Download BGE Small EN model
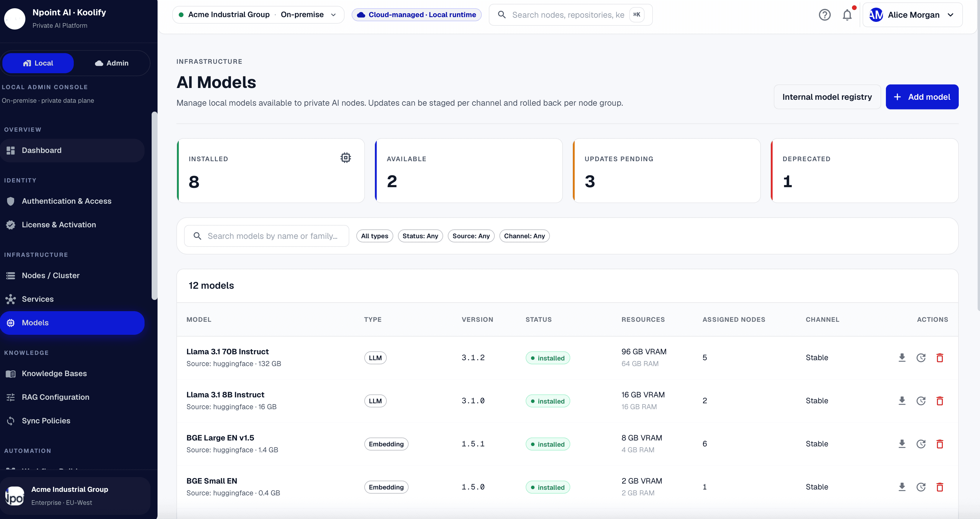Viewport: 980px width, 519px height. click(x=902, y=487)
